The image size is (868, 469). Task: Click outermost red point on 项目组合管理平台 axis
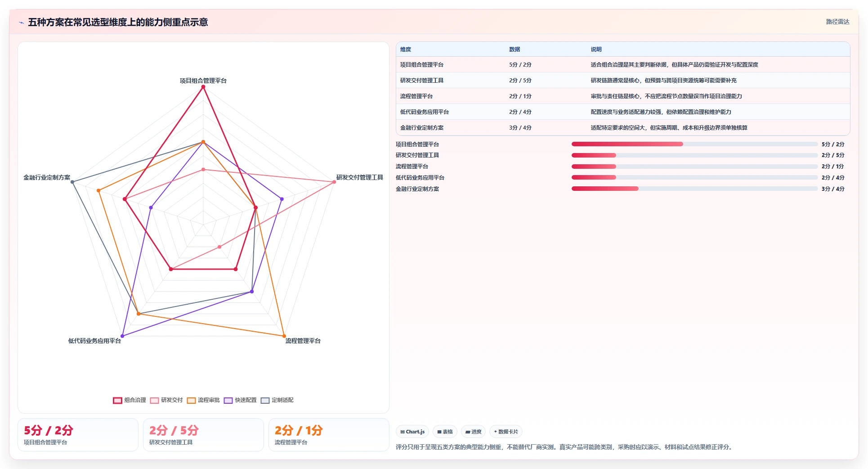coord(203,87)
